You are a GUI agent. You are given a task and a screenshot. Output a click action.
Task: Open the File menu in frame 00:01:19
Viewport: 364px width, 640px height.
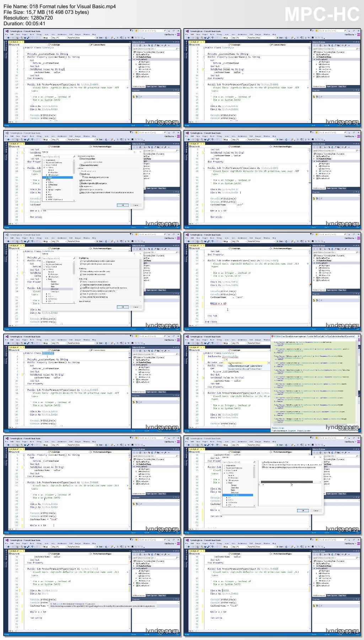click(x=6, y=136)
